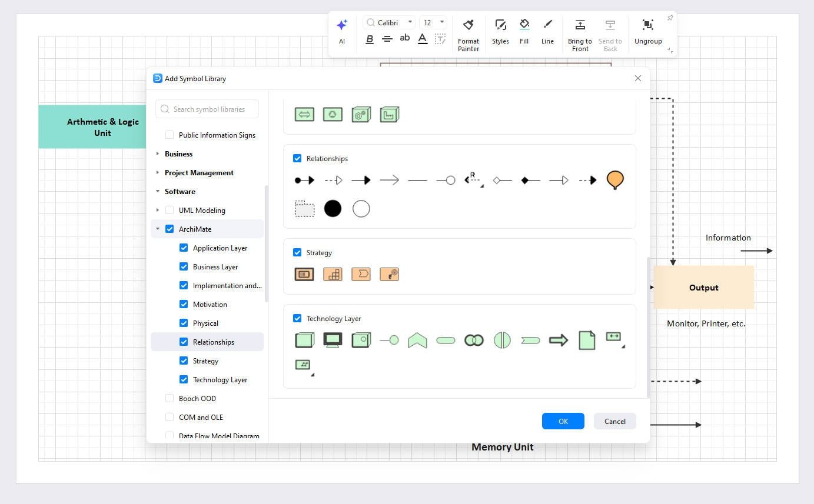Uncheck the Motivation checkbox
Screen dimensions: 814x504
click(x=184, y=304)
